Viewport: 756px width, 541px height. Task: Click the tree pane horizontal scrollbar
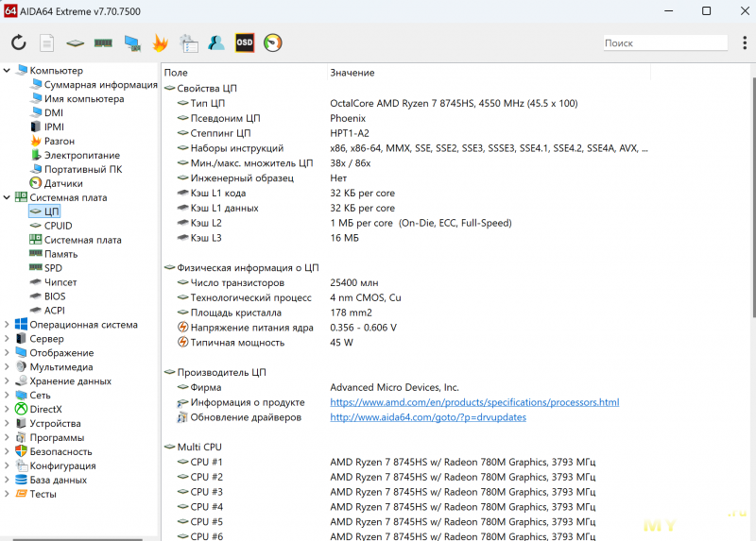[77, 539]
